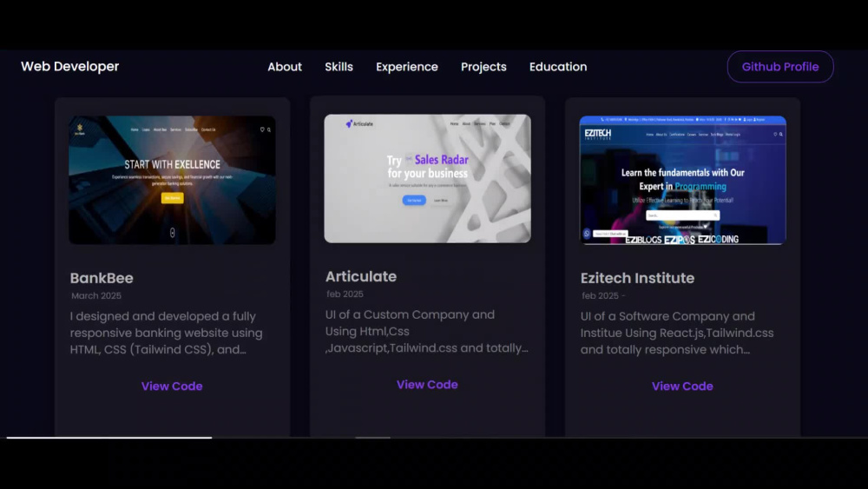Open the Github Profile button

pyautogui.click(x=780, y=67)
